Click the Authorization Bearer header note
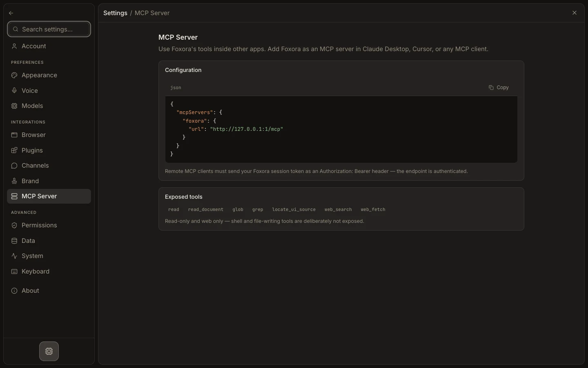The height and width of the screenshot is (368, 588). click(x=316, y=171)
